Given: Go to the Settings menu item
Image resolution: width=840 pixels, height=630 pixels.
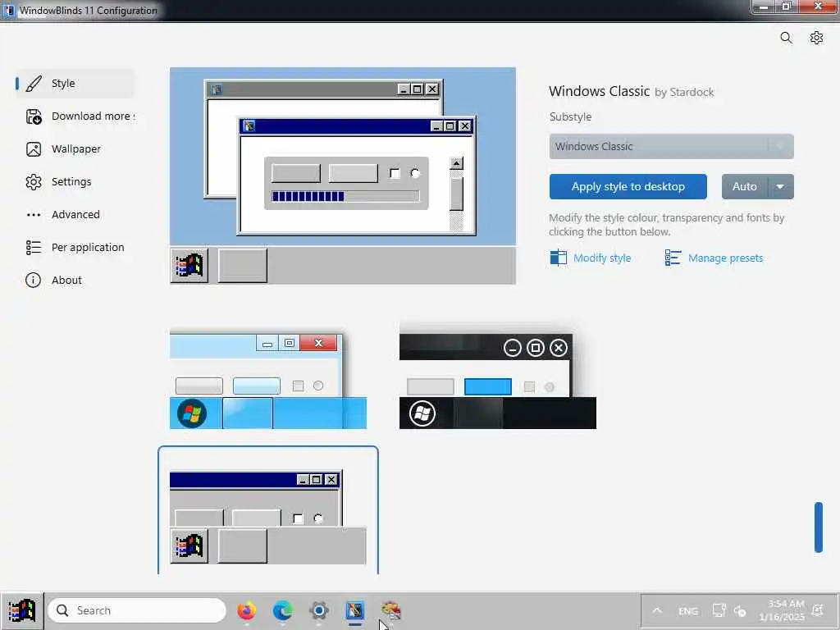Looking at the screenshot, I should coord(75,182).
